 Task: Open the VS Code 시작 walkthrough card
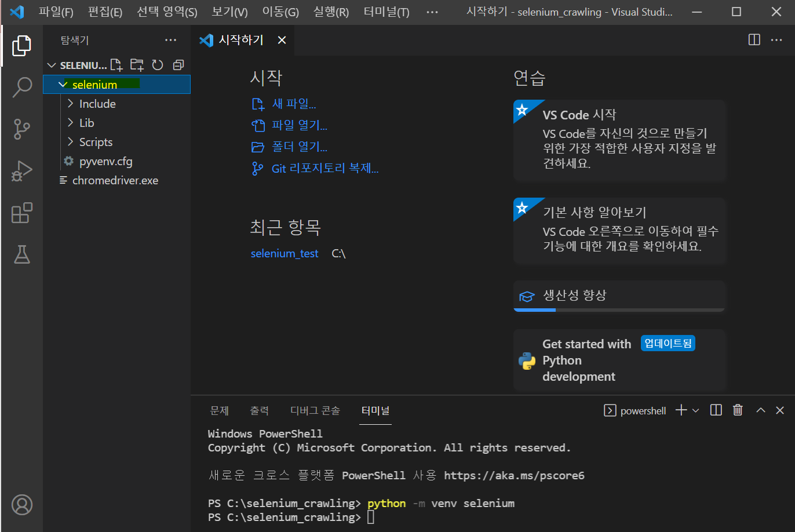tap(619, 140)
